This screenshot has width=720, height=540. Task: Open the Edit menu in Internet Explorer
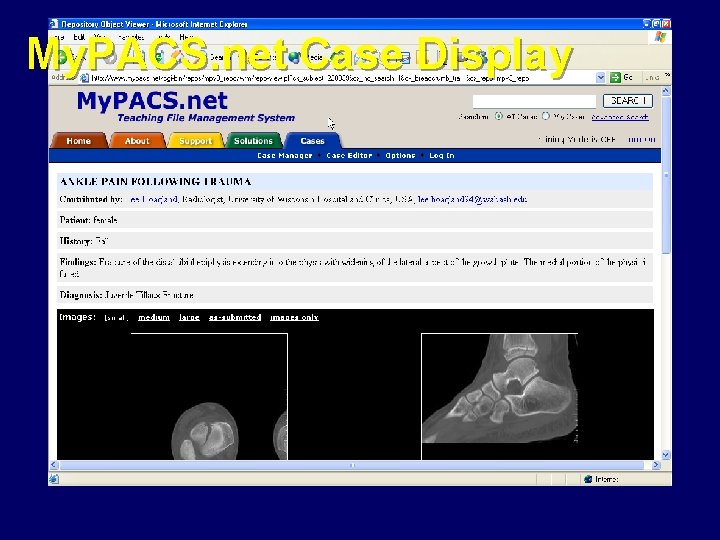79,37
